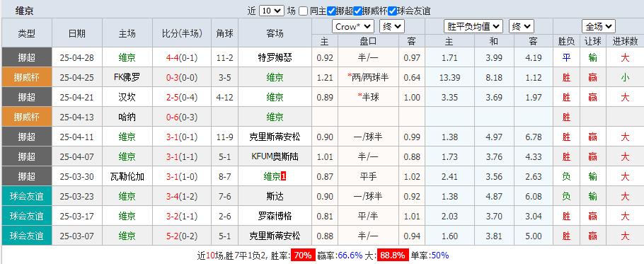The height and width of the screenshot is (264, 644).
Task: Open the 2-5(0-4) score against 汉坎
Action: (182, 97)
